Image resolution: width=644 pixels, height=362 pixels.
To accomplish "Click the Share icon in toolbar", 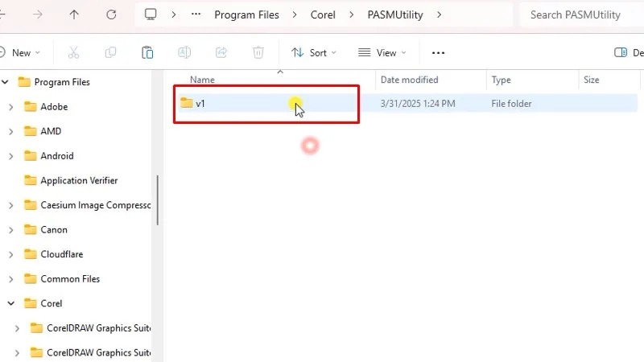I will click(221, 52).
